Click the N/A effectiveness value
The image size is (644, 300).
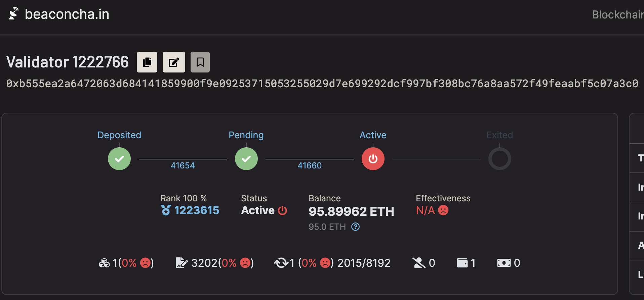(x=425, y=210)
